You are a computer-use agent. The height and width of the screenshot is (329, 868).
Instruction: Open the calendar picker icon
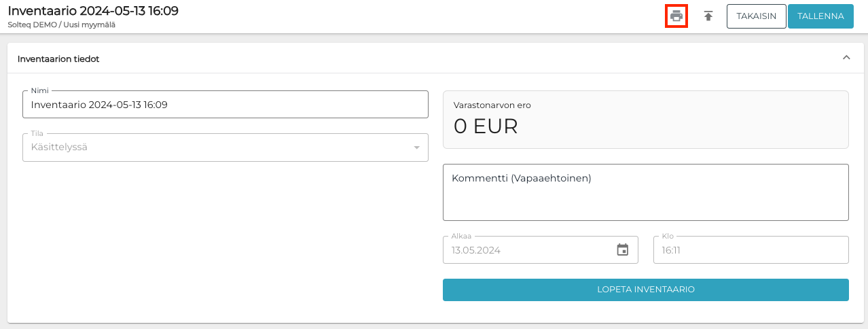622,249
